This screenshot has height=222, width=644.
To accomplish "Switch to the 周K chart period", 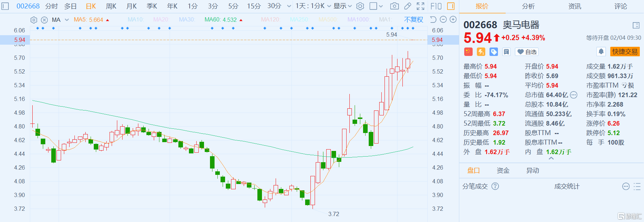I will click(x=111, y=6).
